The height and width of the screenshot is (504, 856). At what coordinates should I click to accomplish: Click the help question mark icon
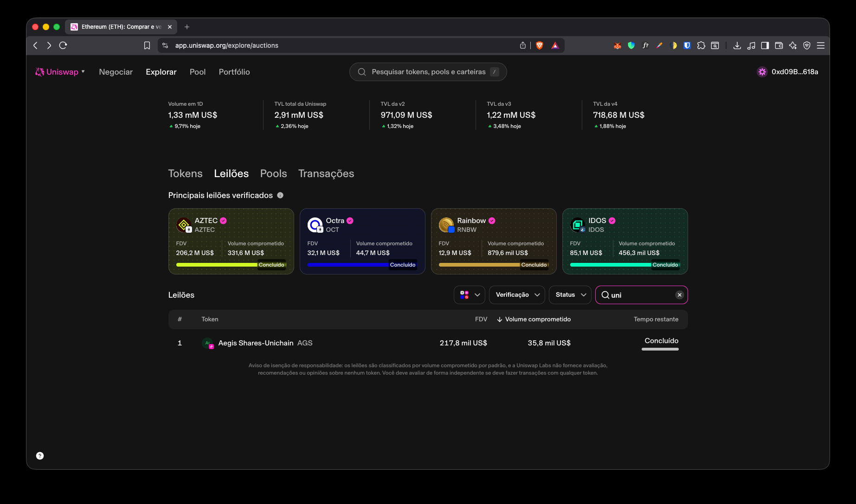[x=40, y=456]
